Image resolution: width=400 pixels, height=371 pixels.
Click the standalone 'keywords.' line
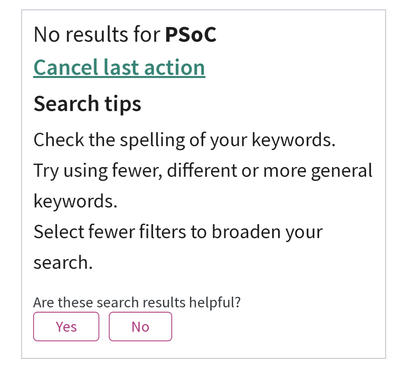click(75, 201)
